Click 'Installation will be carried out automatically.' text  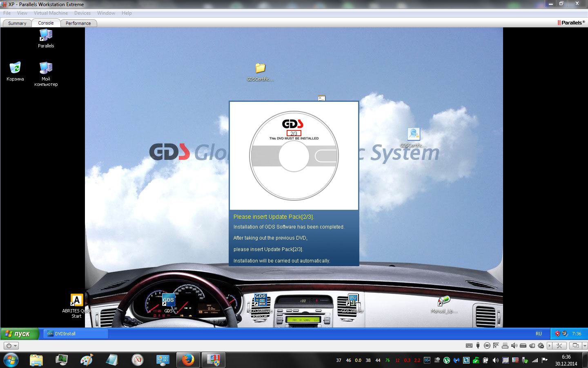click(x=282, y=260)
